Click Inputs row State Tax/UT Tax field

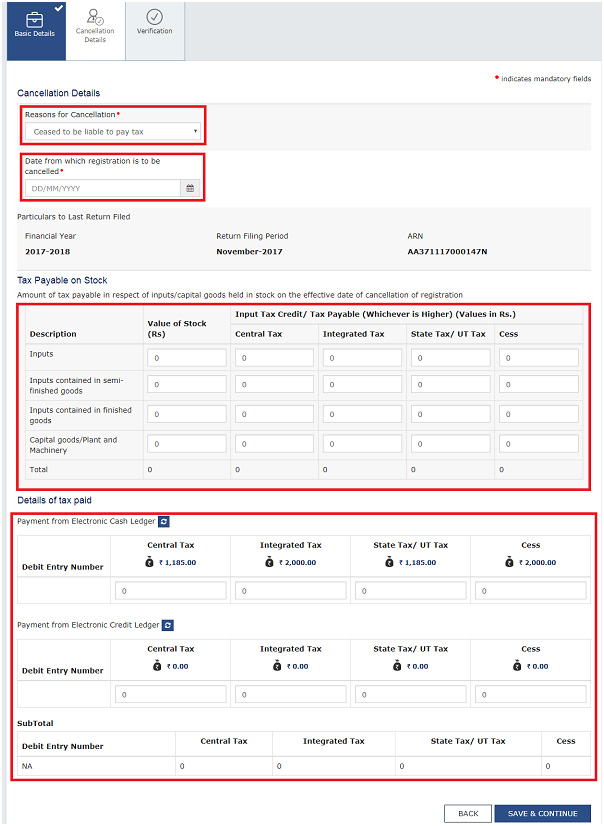(450, 358)
